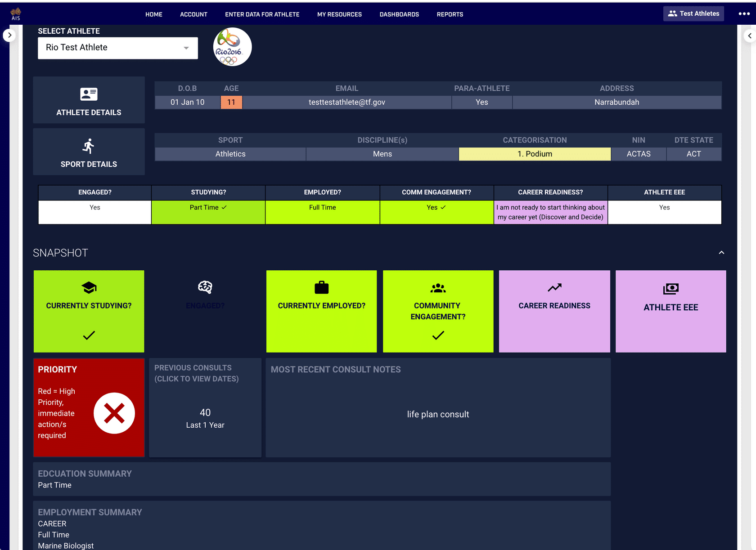The height and width of the screenshot is (550, 756).
Task: Open the Select Athlete dropdown
Action: [118, 48]
